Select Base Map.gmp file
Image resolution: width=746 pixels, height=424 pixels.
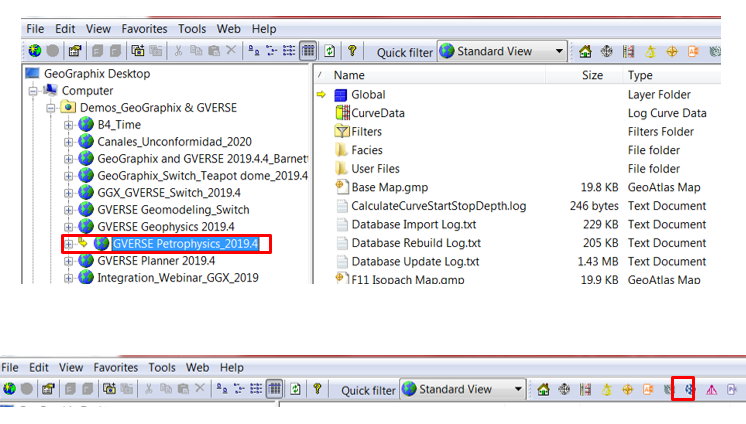pos(390,187)
